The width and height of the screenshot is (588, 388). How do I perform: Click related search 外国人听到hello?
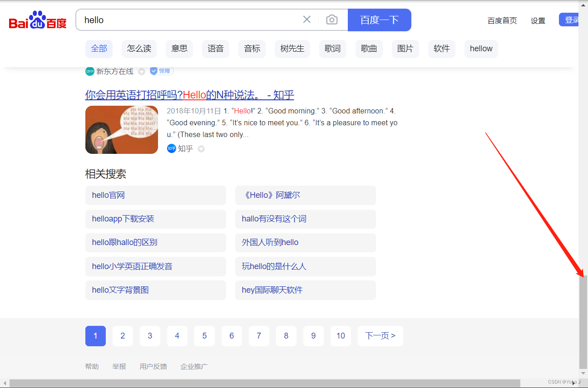coord(306,242)
